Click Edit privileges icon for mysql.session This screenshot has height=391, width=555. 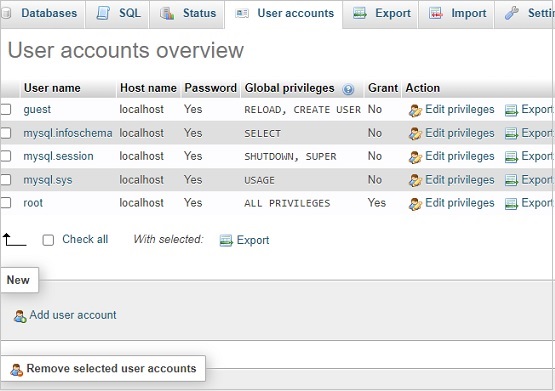point(415,157)
